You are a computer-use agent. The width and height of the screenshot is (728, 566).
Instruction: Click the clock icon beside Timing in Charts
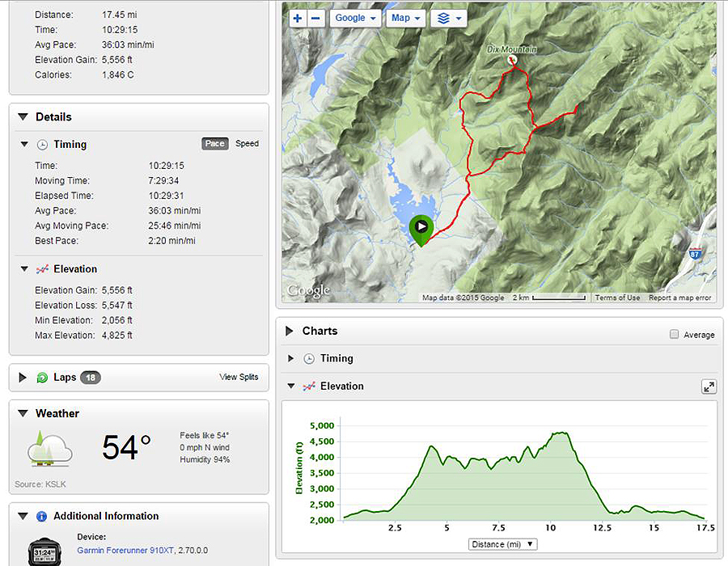pos(308,358)
